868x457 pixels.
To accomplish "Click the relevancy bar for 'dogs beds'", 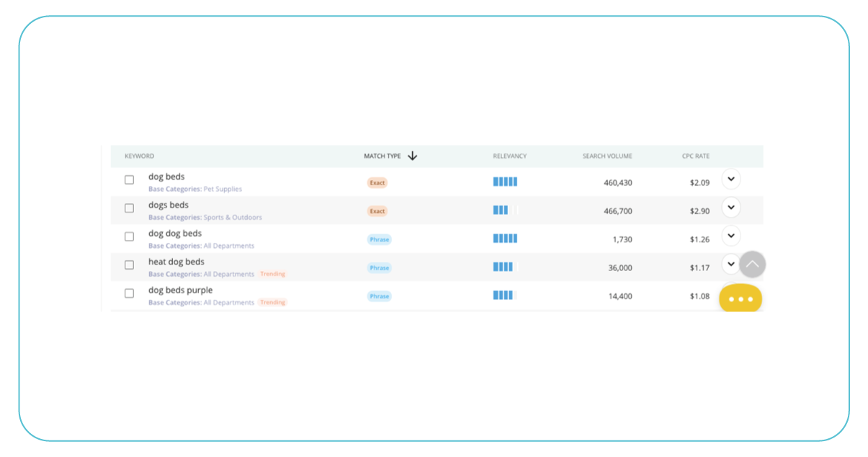I will 505,210.
